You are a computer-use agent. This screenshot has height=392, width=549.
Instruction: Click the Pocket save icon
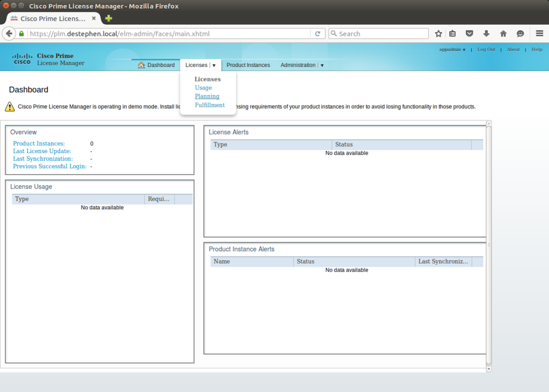(x=469, y=34)
